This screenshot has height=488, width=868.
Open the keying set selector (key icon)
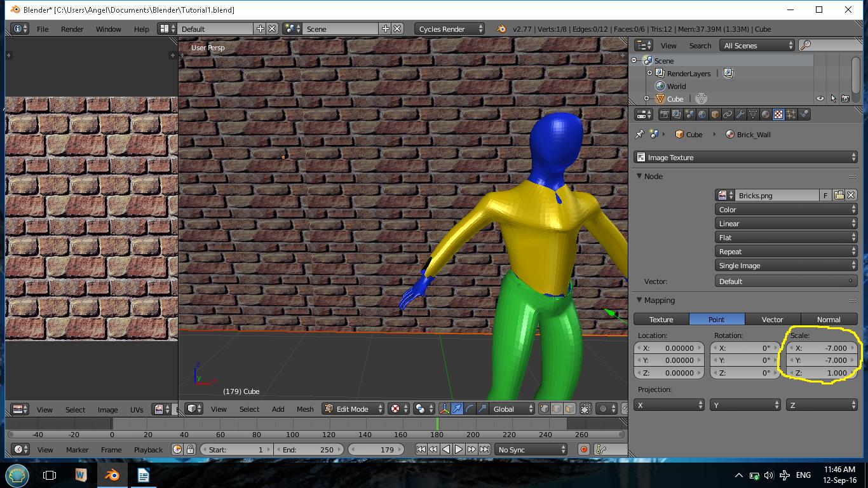602,450
